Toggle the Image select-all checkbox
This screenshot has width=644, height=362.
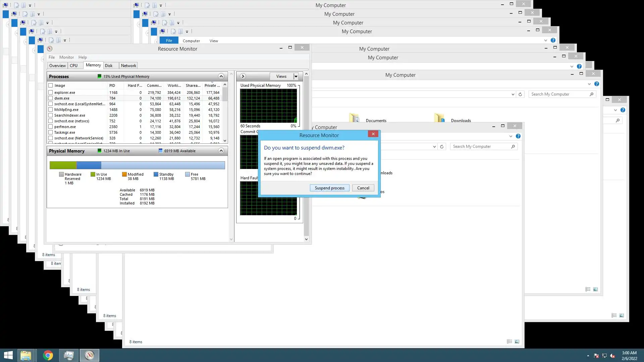coord(51,85)
